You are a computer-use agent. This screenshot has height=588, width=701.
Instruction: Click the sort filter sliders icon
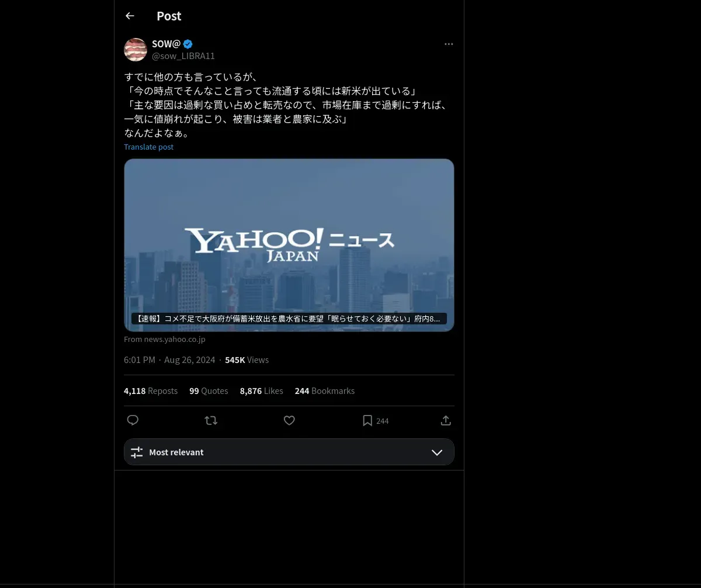click(137, 452)
